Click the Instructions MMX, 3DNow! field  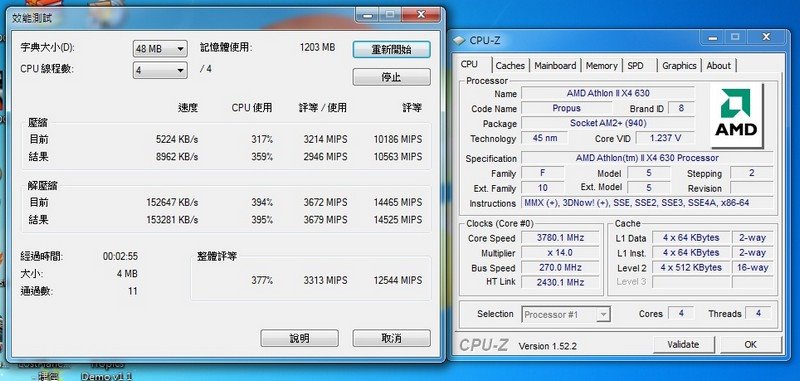[647, 203]
